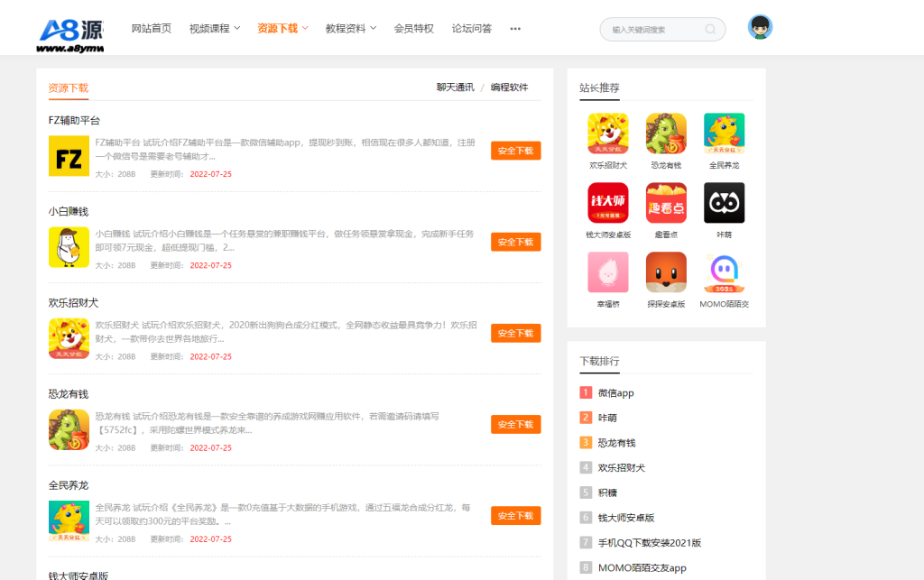Image resolution: width=924 pixels, height=580 pixels.
Task: Click the A8 site logo
Action: coord(70,35)
